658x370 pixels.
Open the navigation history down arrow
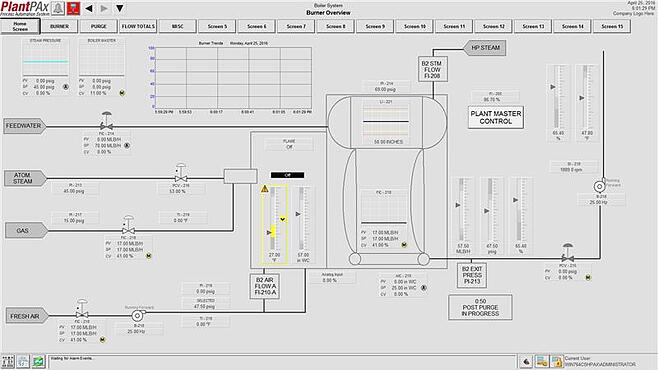coord(120,8)
